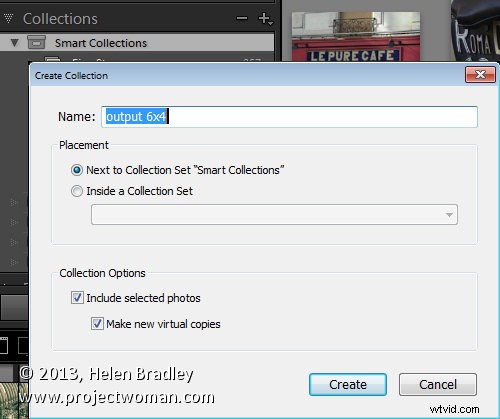Collapse the Smart Collections set arrow
This screenshot has height=419, width=500.
14,43
